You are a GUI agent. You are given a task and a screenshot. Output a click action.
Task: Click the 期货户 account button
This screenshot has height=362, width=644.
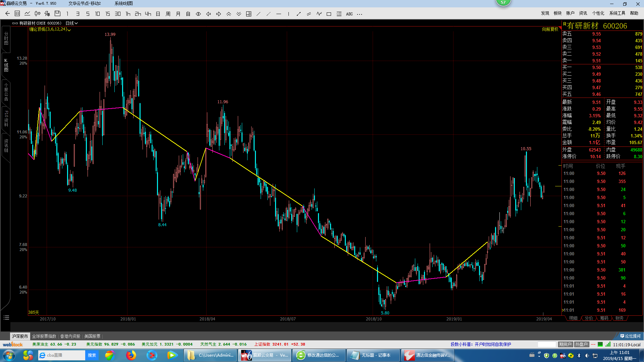click(x=565, y=344)
